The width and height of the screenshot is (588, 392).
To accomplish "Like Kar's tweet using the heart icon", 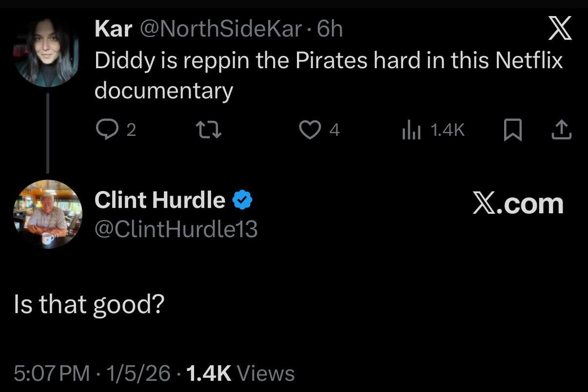I will click(309, 129).
